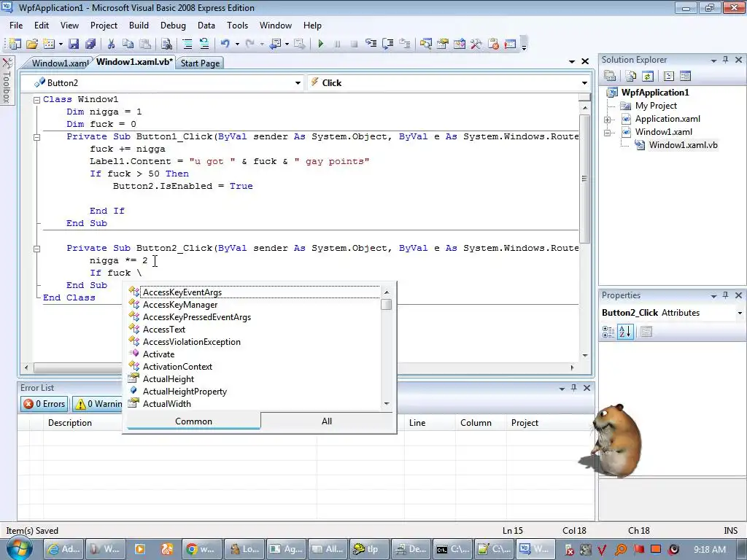
Task: Open the Tools menu
Action: point(237,26)
